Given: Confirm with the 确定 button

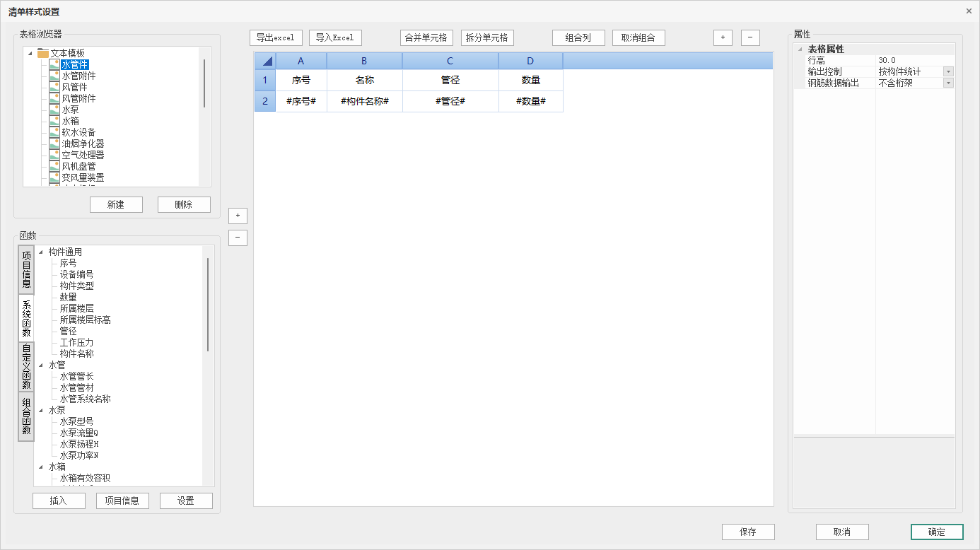Looking at the screenshot, I should 937,532.
